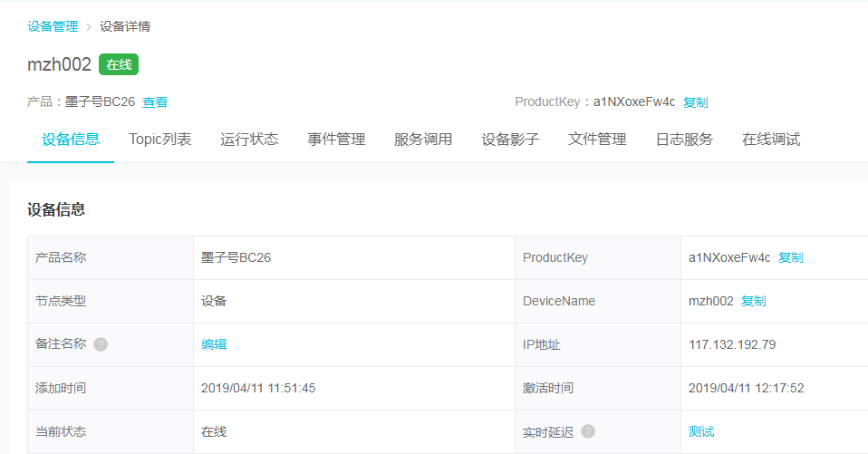Switch to the 日志服务 tab
This screenshot has width=868, height=454.
point(684,140)
